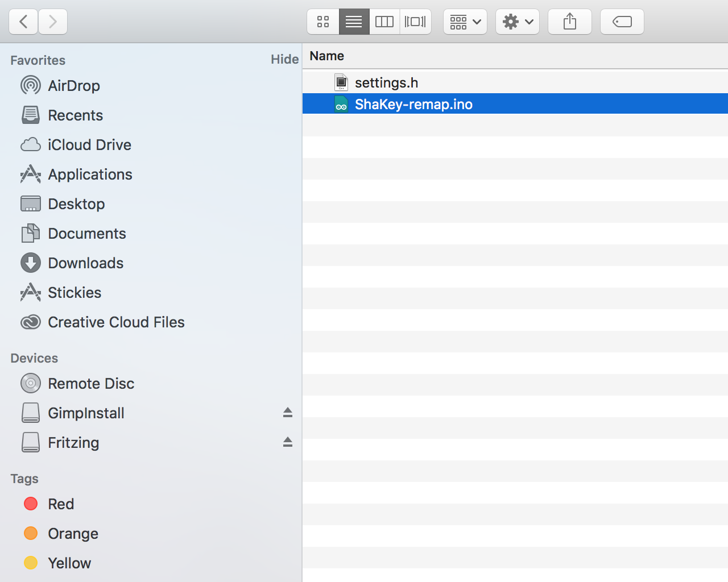Viewport: 728px width, 582px height.
Task: Eject the Fritzing volume
Action: (288, 442)
